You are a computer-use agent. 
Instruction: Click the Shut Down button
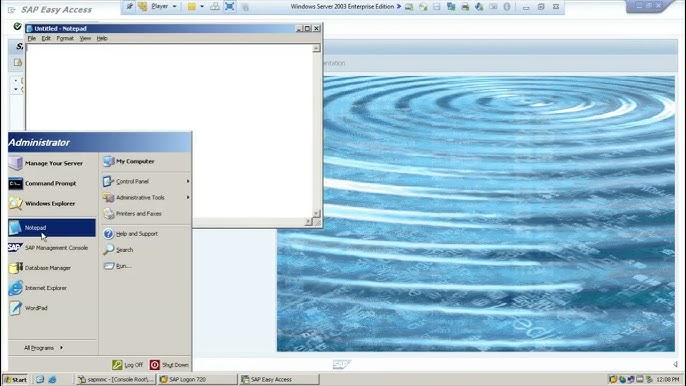pyautogui.click(x=169, y=365)
